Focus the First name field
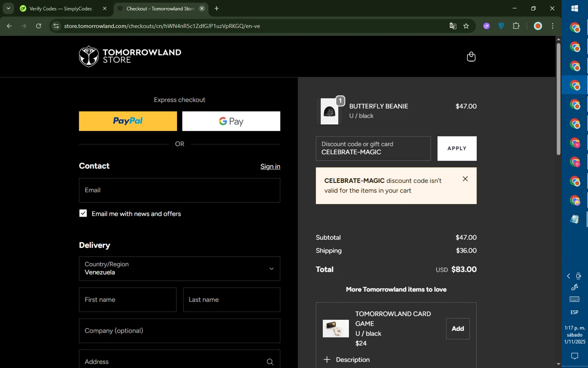Viewport: 588px width, 368px height. (128, 300)
